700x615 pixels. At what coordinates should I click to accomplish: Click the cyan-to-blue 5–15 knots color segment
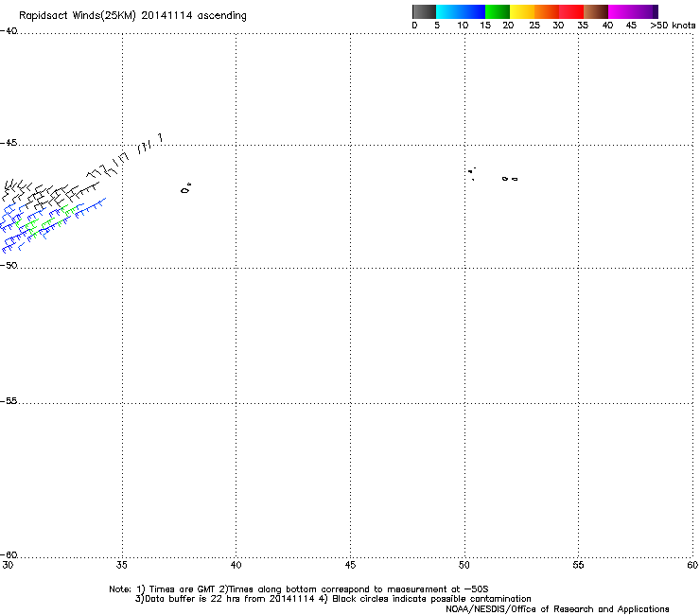pos(461,11)
